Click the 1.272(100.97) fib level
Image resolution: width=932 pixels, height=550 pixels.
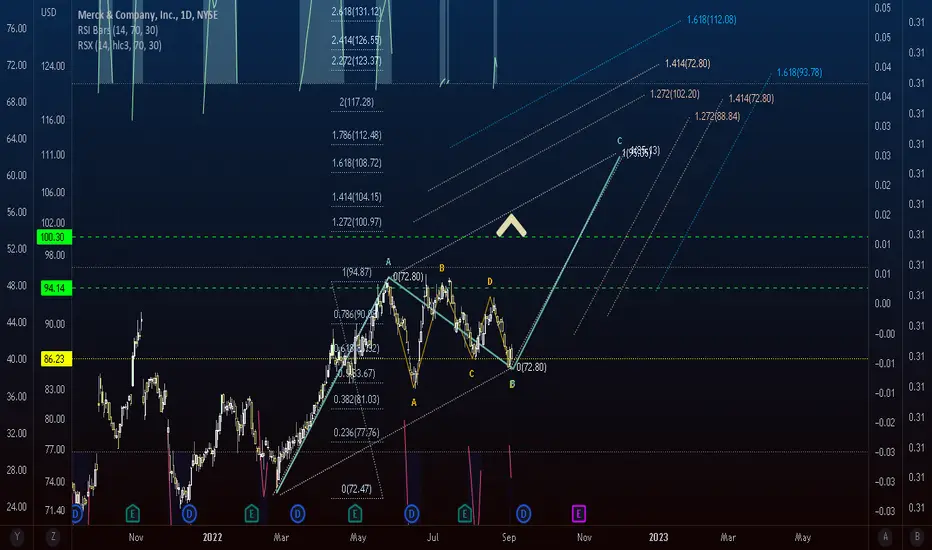tap(357, 222)
